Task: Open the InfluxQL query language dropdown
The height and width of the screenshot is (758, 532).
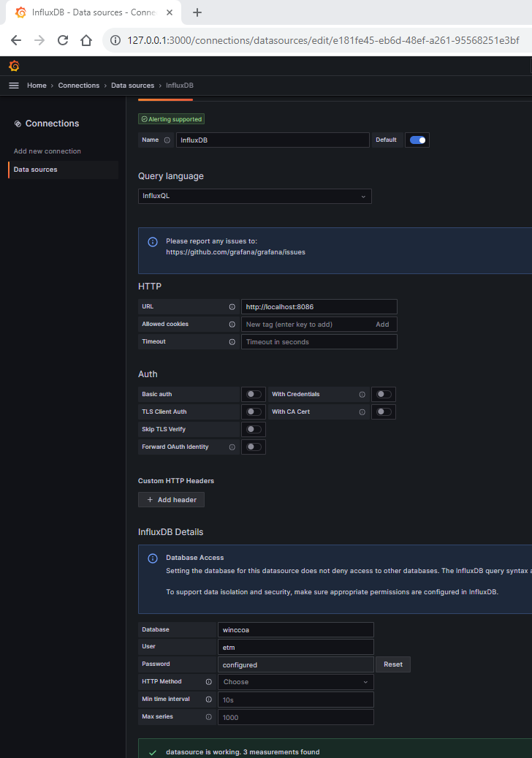Action: pyautogui.click(x=254, y=197)
